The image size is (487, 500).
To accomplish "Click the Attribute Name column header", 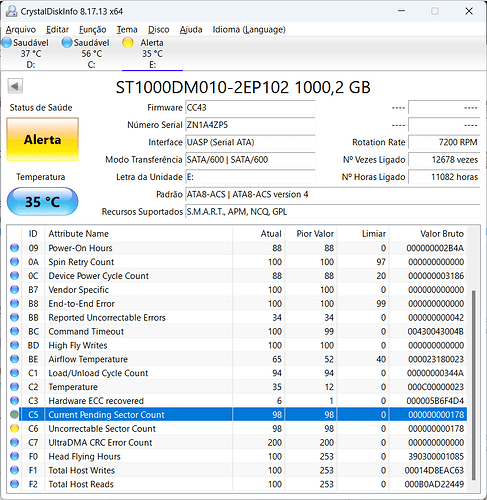I will tap(138, 234).
